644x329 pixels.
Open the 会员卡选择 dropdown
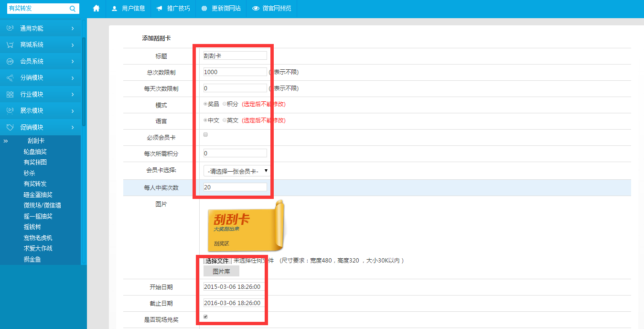[x=237, y=171]
